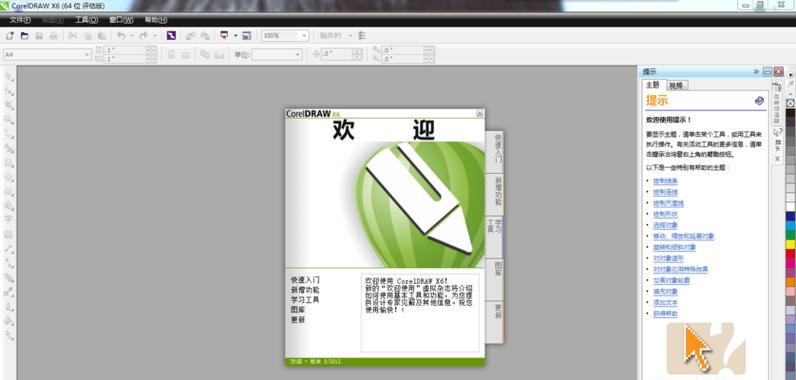Screen dimensions: 796x380
Task: Open the 100% zoom level dropdown
Action: [x=285, y=36]
